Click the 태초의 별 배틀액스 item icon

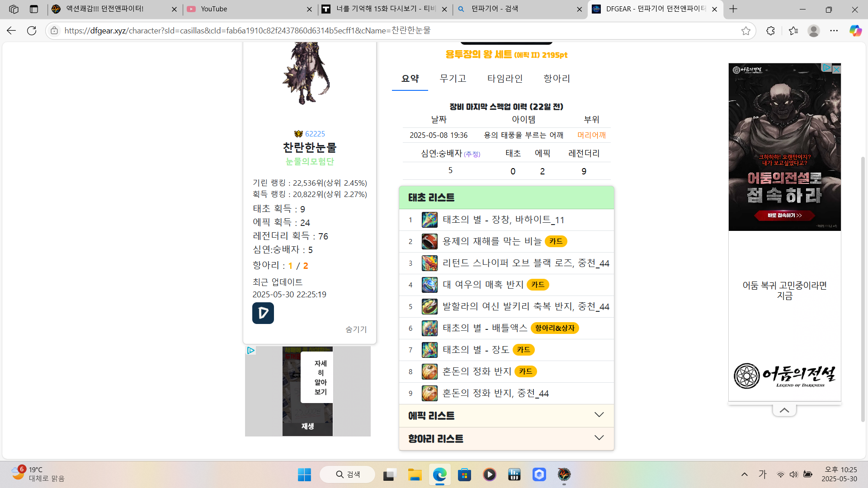point(429,328)
